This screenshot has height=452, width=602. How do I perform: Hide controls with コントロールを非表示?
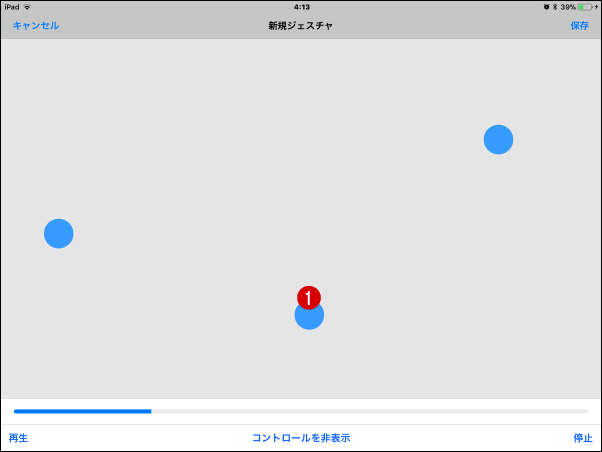(x=301, y=438)
